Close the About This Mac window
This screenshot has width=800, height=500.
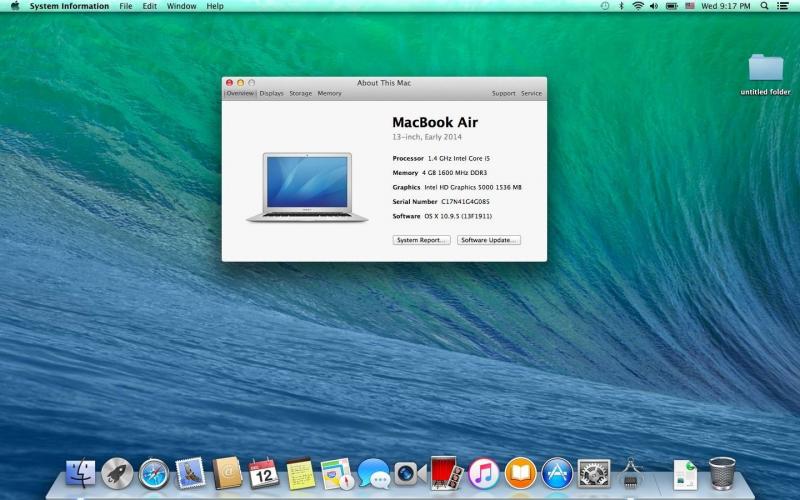230,83
